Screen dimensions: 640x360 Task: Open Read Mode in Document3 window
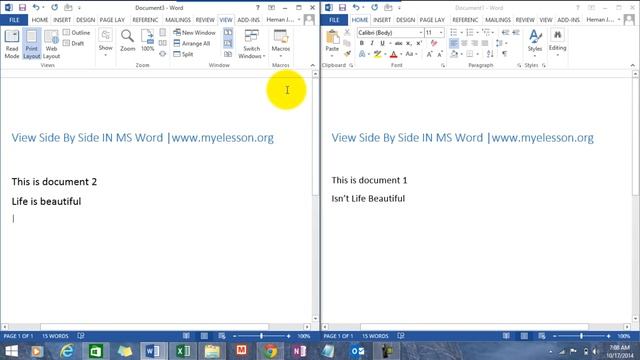click(x=11, y=44)
